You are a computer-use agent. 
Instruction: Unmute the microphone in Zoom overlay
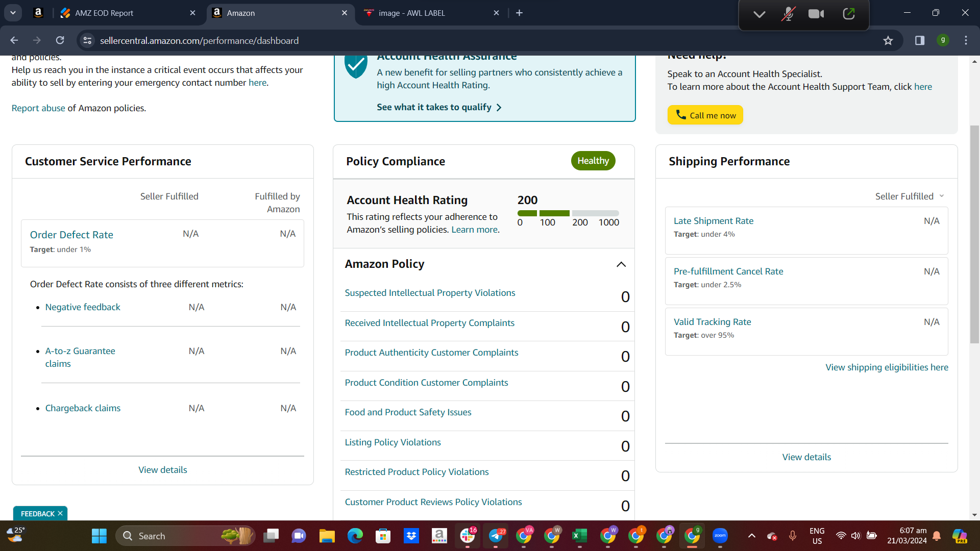[x=788, y=14]
